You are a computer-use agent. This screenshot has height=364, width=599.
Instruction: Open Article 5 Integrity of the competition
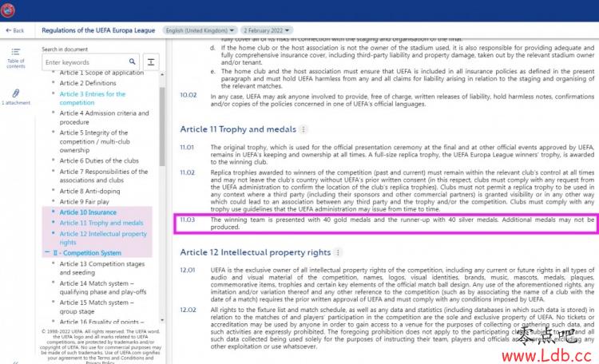click(95, 141)
